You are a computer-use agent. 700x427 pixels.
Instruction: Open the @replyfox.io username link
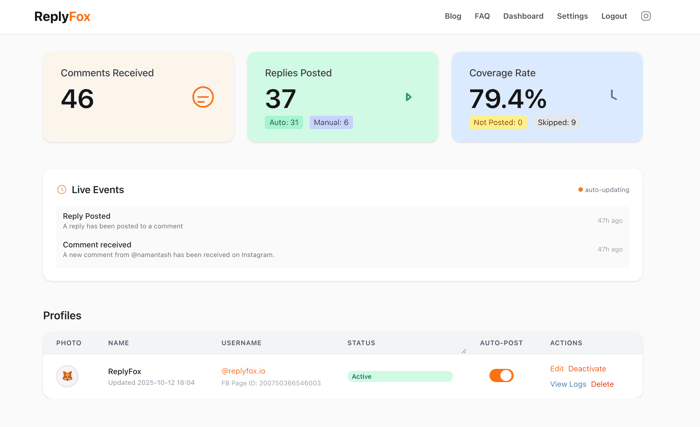pyautogui.click(x=243, y=371)
